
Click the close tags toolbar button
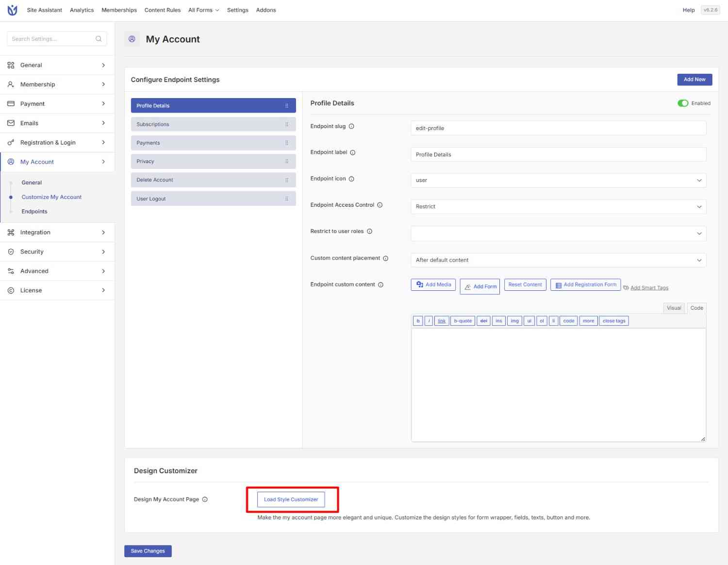coord(614,321)
